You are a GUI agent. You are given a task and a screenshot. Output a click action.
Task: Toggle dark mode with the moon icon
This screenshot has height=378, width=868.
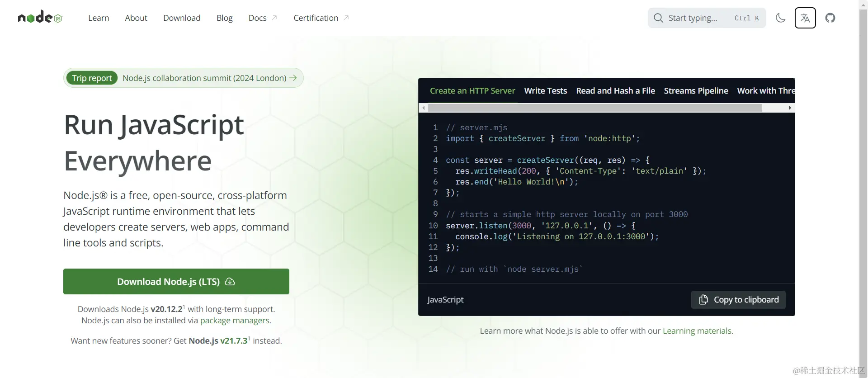click(x=780, y=18)
